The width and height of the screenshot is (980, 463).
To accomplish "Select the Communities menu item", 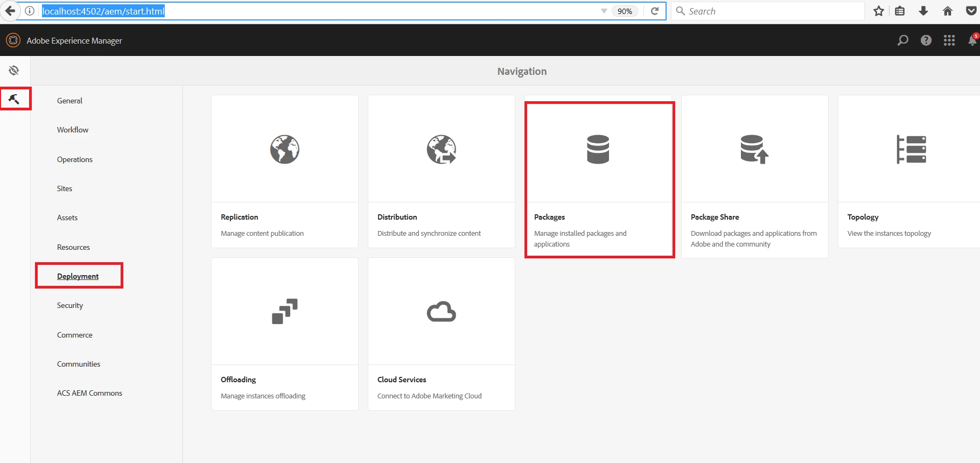I will point(79,364).
